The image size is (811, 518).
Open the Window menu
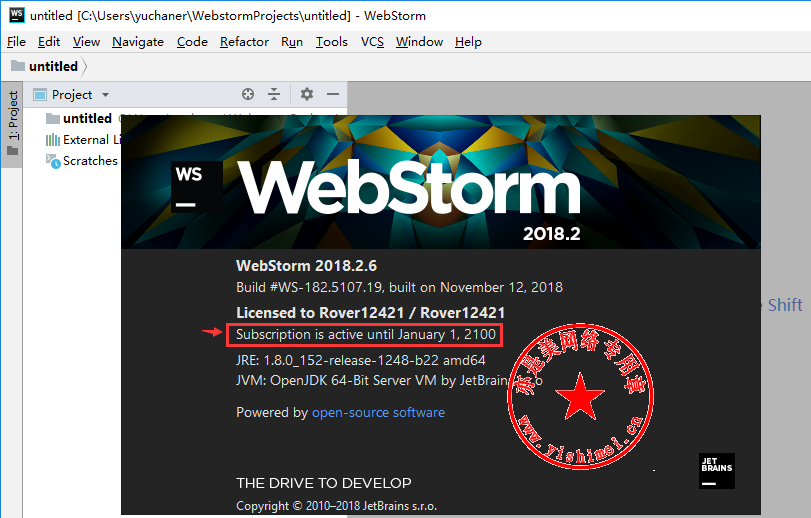419,42
